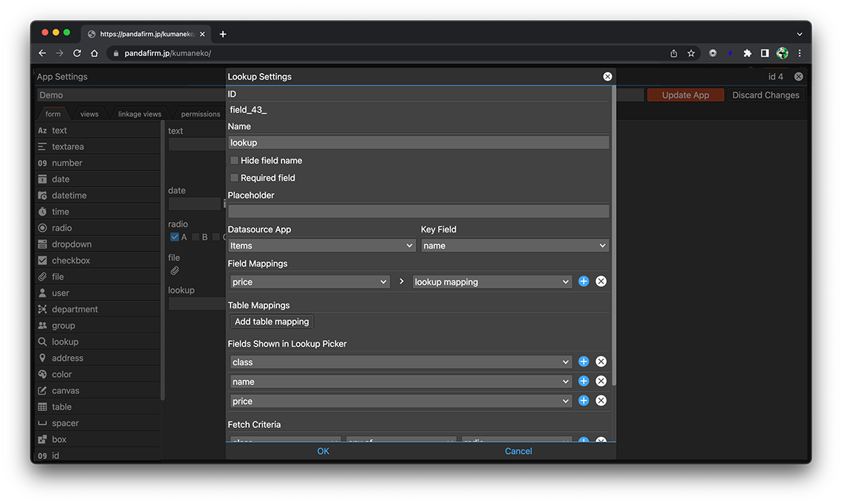The image size is (842, 504).
Task: Open the permissions tab
Action: point(200,114)
